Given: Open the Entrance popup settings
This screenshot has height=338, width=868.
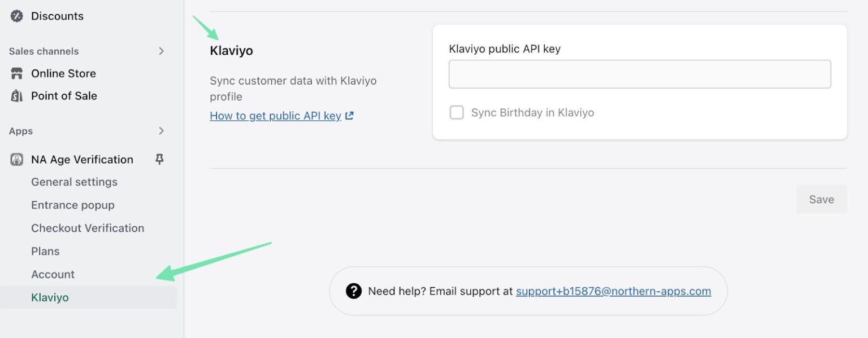Looking at the screenshot, I should point(73,205).
